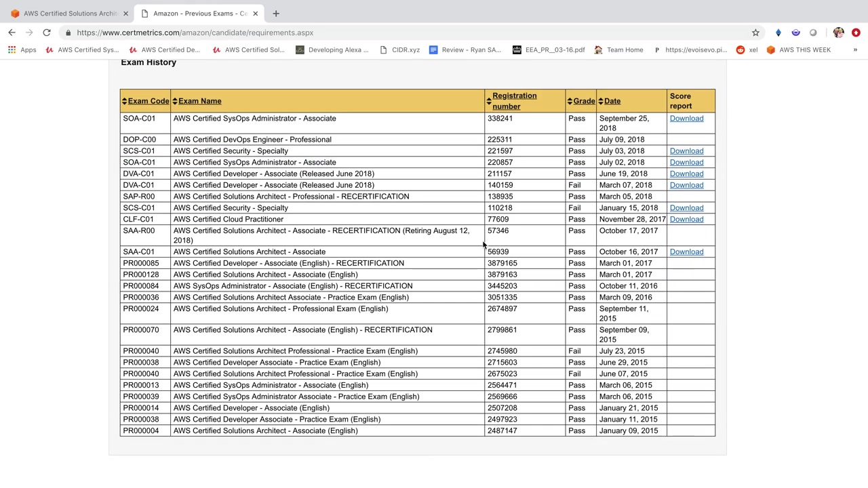Click the red extension icon in toolbar
The height and width of the screenshot is (488, 868).
(x=856, y=33)
